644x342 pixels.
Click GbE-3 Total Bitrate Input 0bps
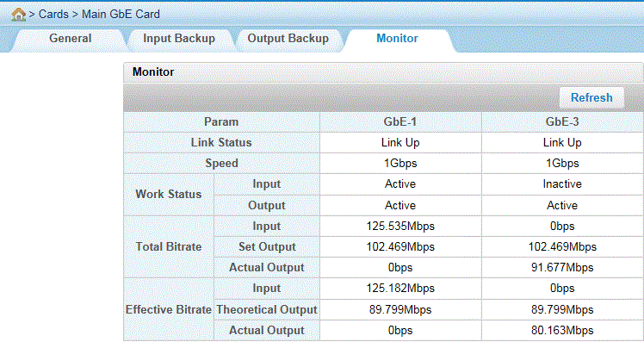pos(562,226)
